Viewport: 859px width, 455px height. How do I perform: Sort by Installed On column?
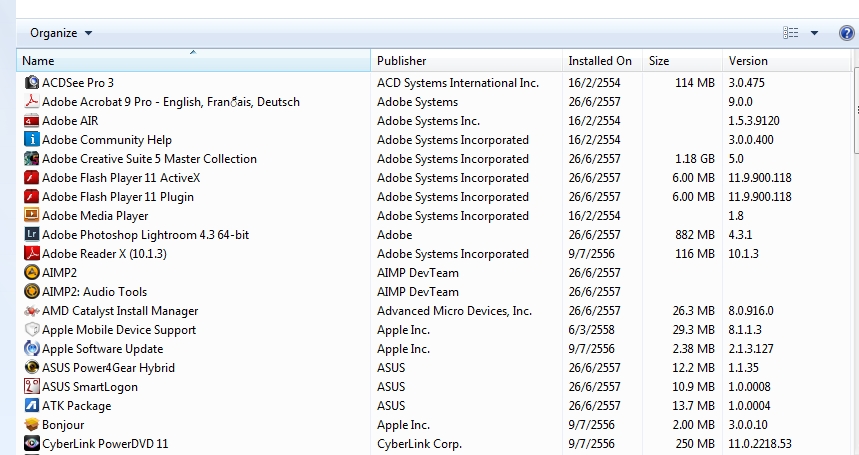point(603,61)
